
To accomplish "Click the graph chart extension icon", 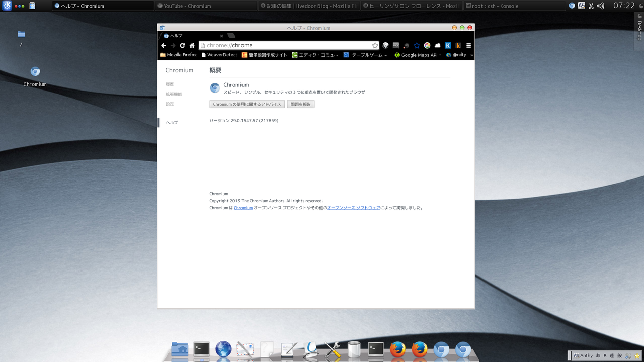I will pos(396,45).
